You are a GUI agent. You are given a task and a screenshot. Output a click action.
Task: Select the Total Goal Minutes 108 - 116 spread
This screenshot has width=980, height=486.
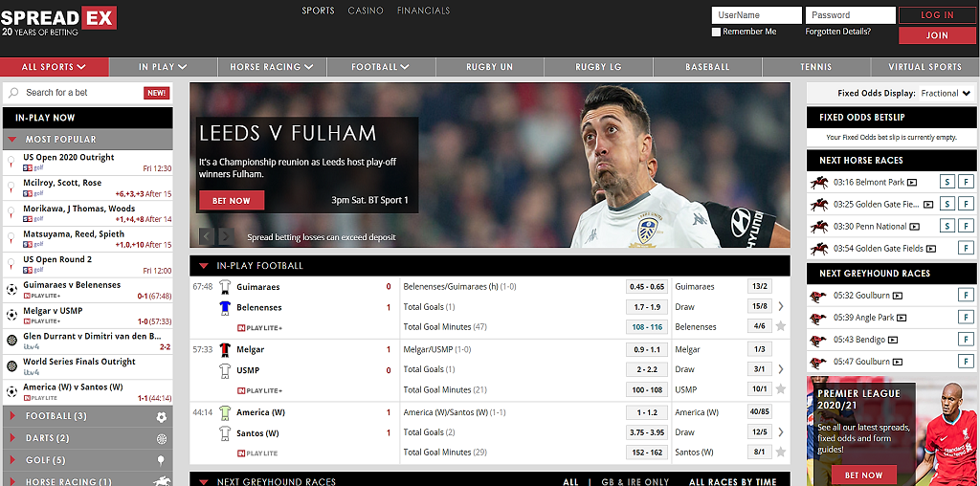[647, 326]
